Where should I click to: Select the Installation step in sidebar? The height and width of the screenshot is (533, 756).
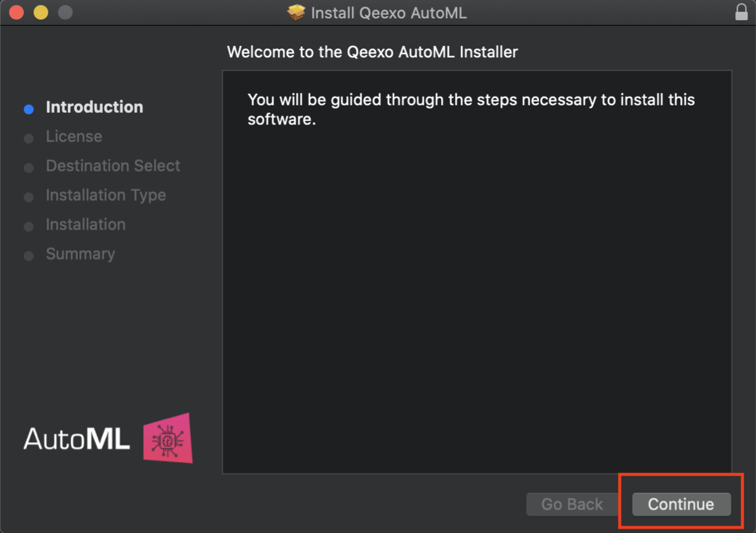tap(85, 225)
